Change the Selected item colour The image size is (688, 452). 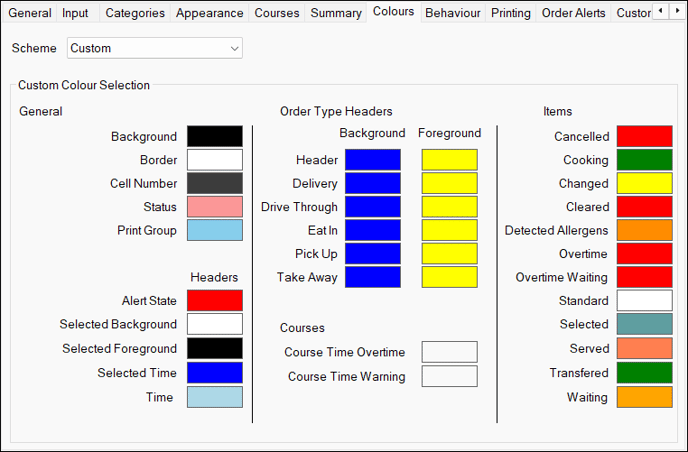coord(645,324)
